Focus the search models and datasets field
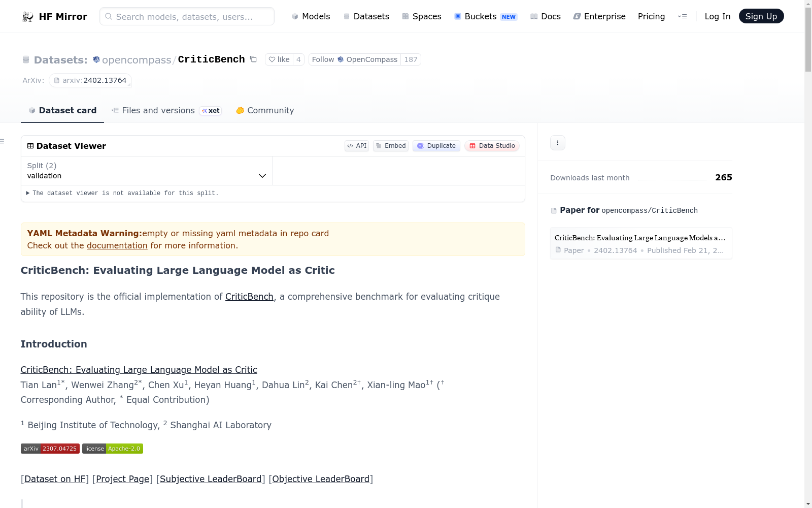Screen dimensions: 812x508 click(x=187, y=16)
